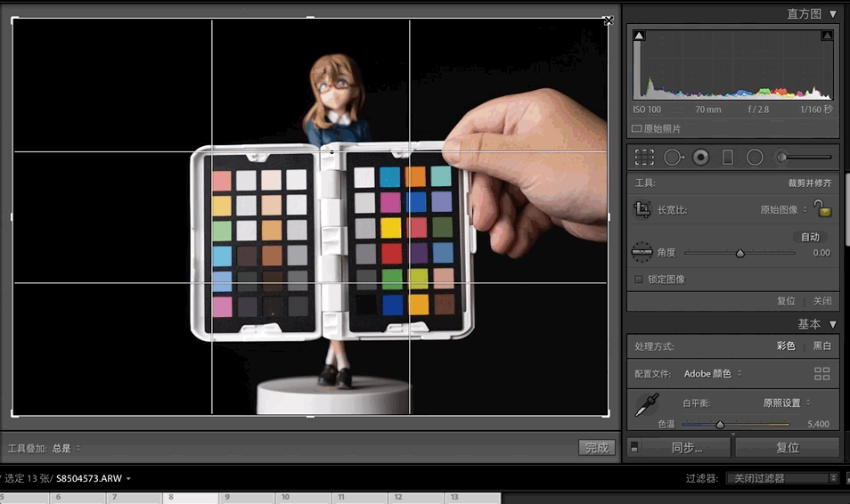Click 复位 in the crop tool panel
The width and height of the screenshot is (850, 504).
(786, 301)
